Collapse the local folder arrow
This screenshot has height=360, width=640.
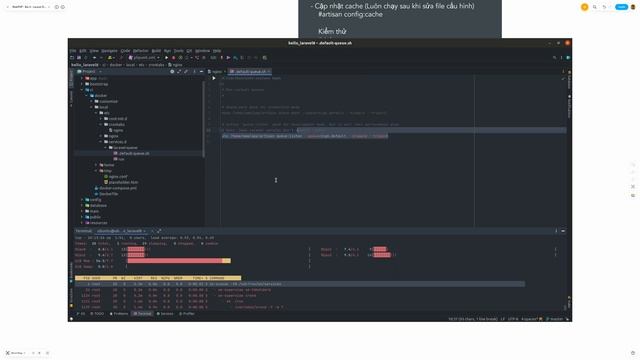[92, 107]
